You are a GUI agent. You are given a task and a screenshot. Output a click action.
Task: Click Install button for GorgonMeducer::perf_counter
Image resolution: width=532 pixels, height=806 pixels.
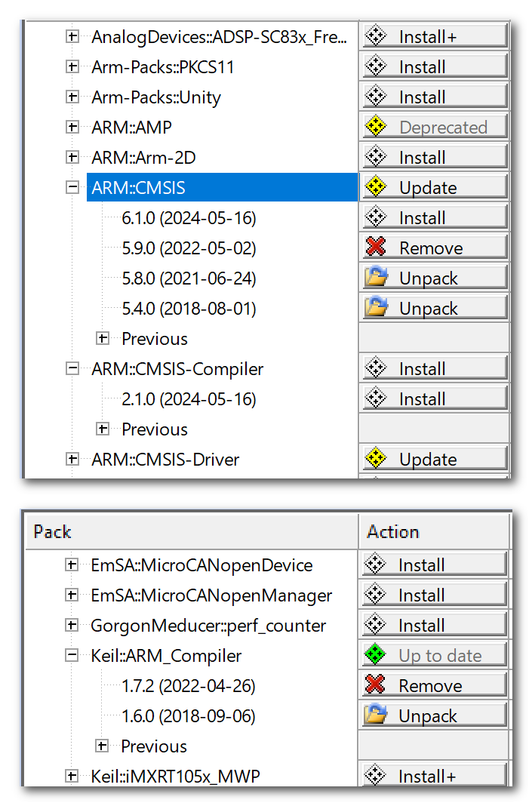434,626
